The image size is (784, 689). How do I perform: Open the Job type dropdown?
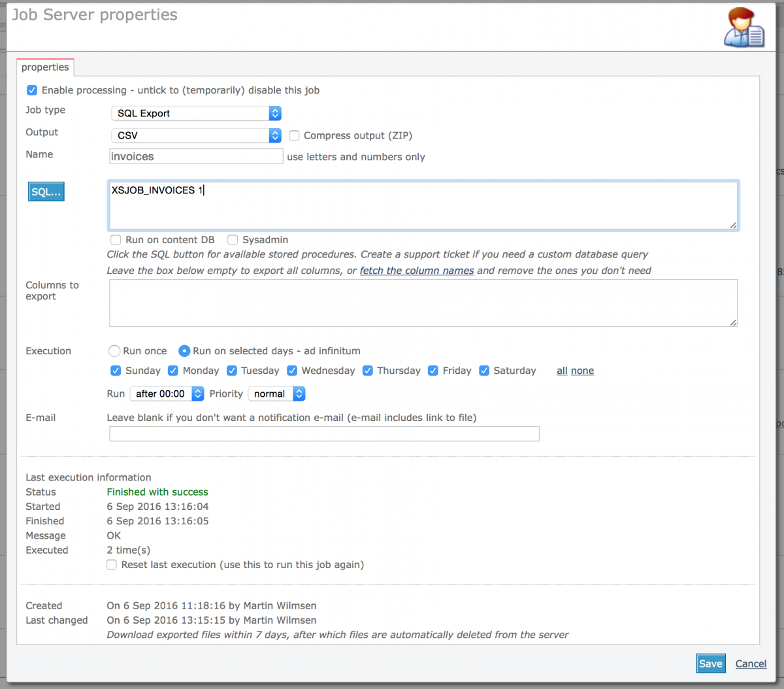196,113
